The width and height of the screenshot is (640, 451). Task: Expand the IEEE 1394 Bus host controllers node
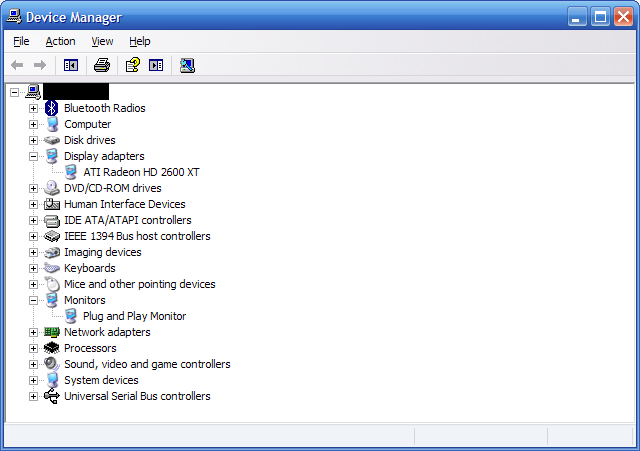coord(33,236)
